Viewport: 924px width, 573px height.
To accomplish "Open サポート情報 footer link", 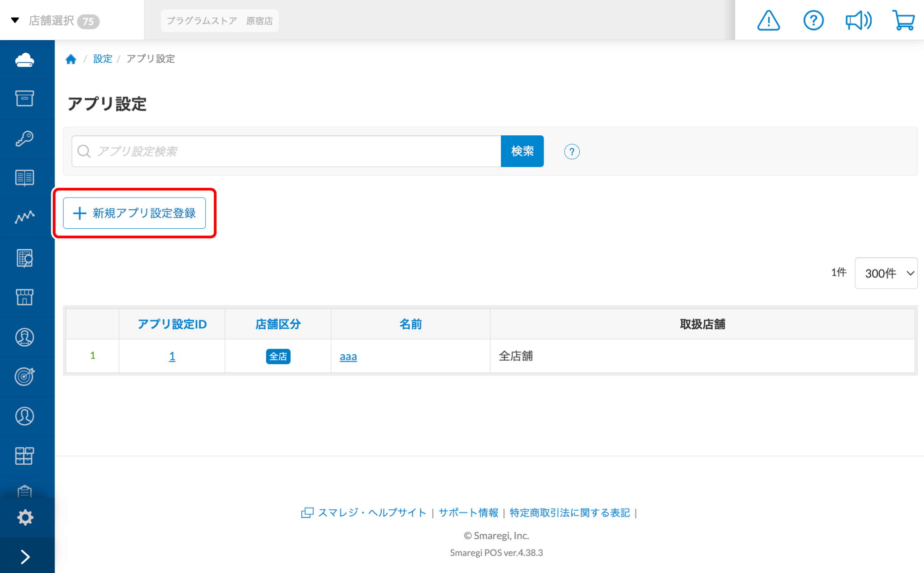I will coord(468,513).
